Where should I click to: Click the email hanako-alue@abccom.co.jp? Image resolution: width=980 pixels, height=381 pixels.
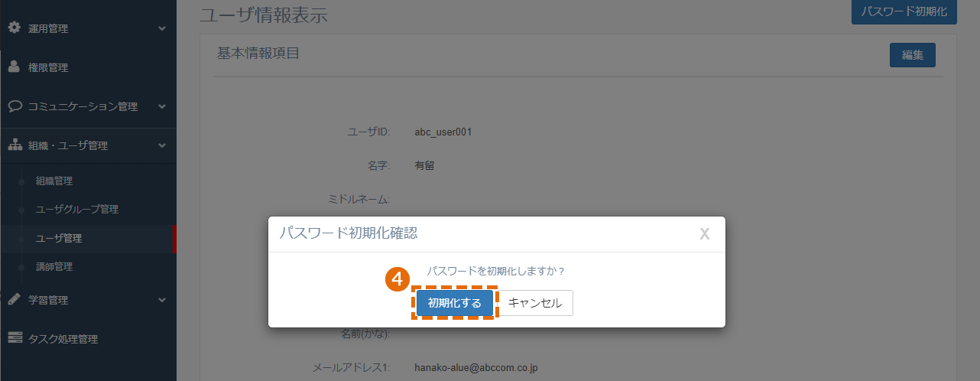476,368
